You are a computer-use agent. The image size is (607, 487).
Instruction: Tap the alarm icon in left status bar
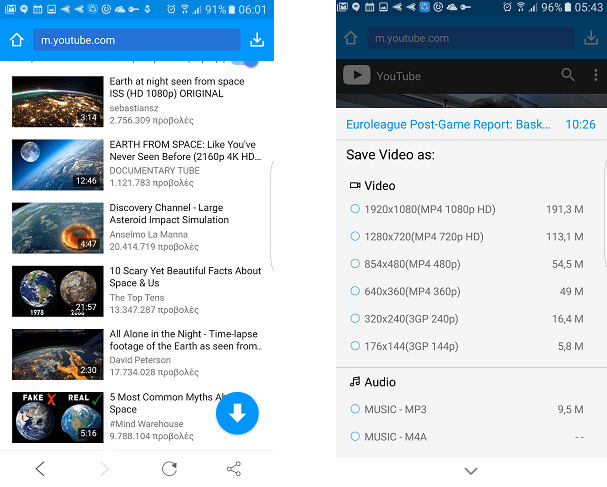tap(171, 9)
